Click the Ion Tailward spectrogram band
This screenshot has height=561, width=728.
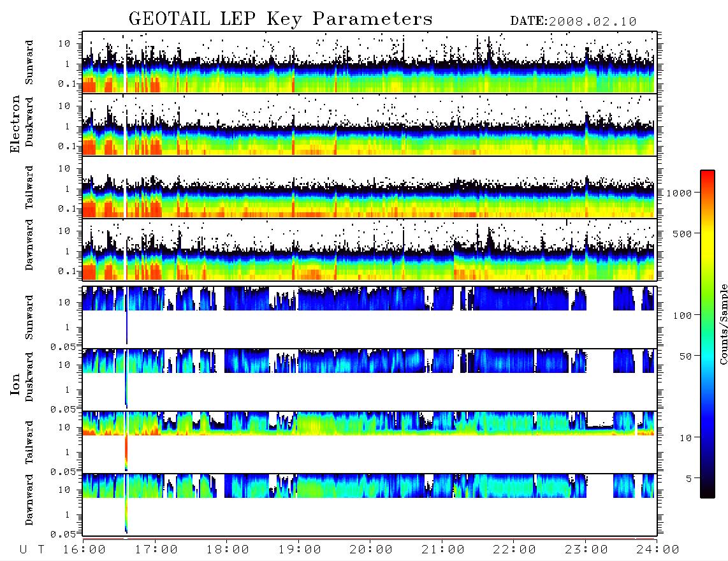click(x=368, y=423)
